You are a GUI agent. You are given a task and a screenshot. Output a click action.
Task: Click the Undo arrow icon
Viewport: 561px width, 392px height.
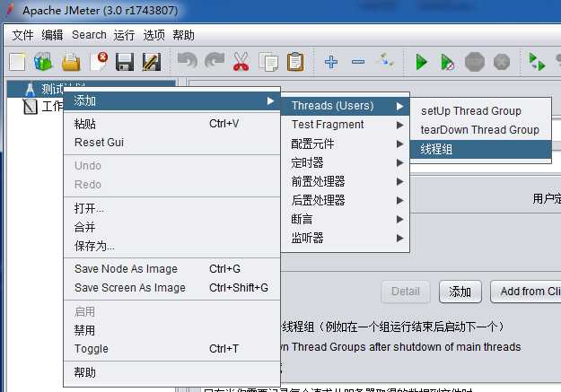click(x=188, y=61)
